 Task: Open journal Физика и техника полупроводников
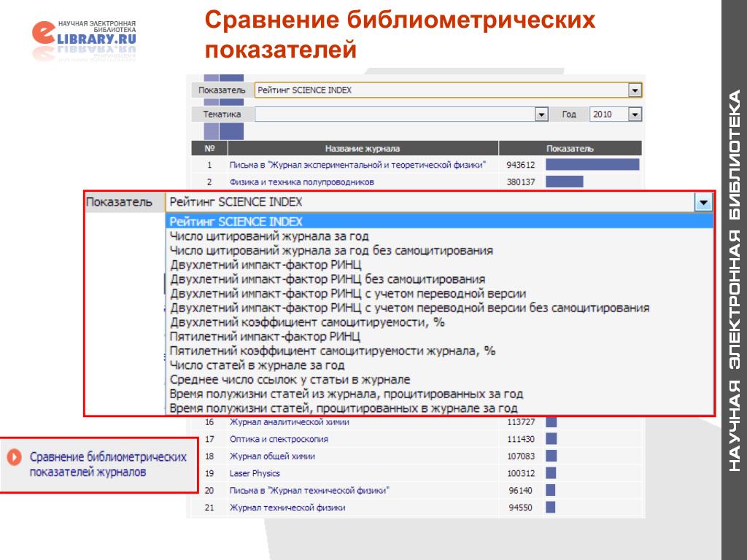(301, 182)
